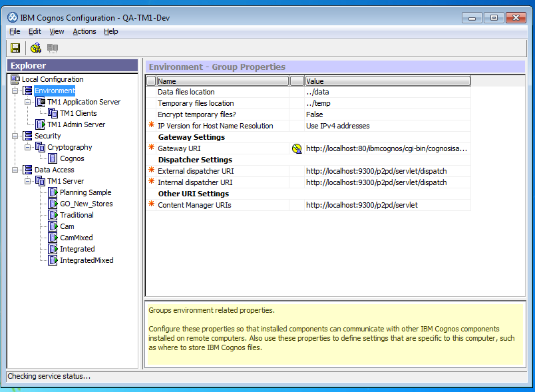Click the Dispatcher Settings group heading
Image resolution: width=535 pixels, height=392 pixels.
195,160
